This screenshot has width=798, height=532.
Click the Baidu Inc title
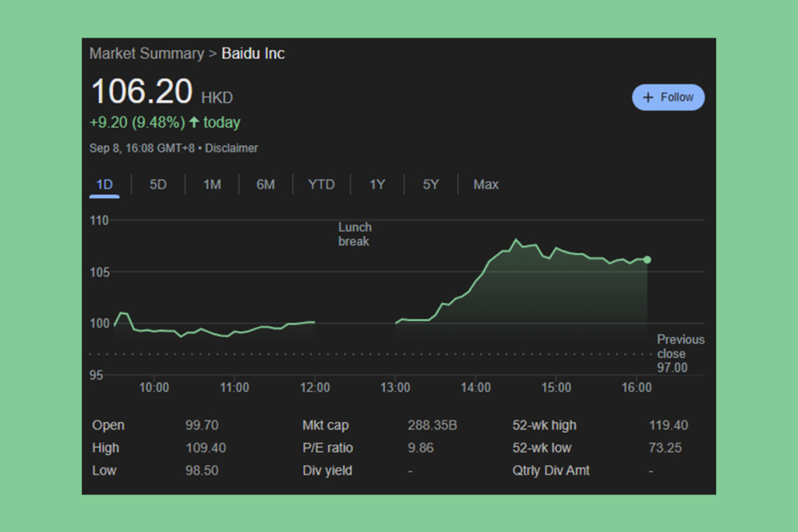(252, 54)
